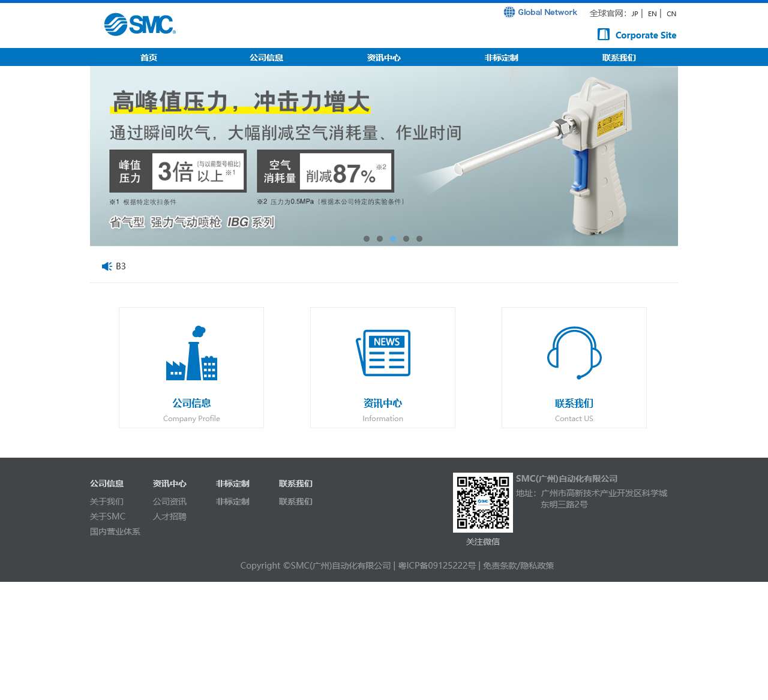Image resolution: width=768 pixels, height=700 pixels.
Task: Select the second carousel dot
Action: pyautogui.click(x=380, y=239)
